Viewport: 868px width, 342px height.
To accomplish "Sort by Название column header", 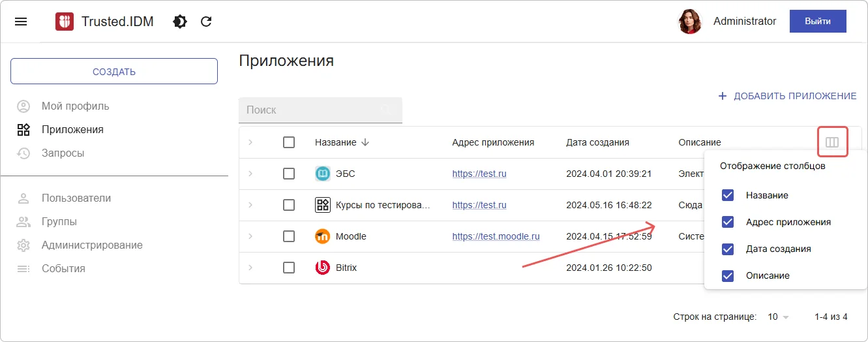I will [x=335, y=142].
